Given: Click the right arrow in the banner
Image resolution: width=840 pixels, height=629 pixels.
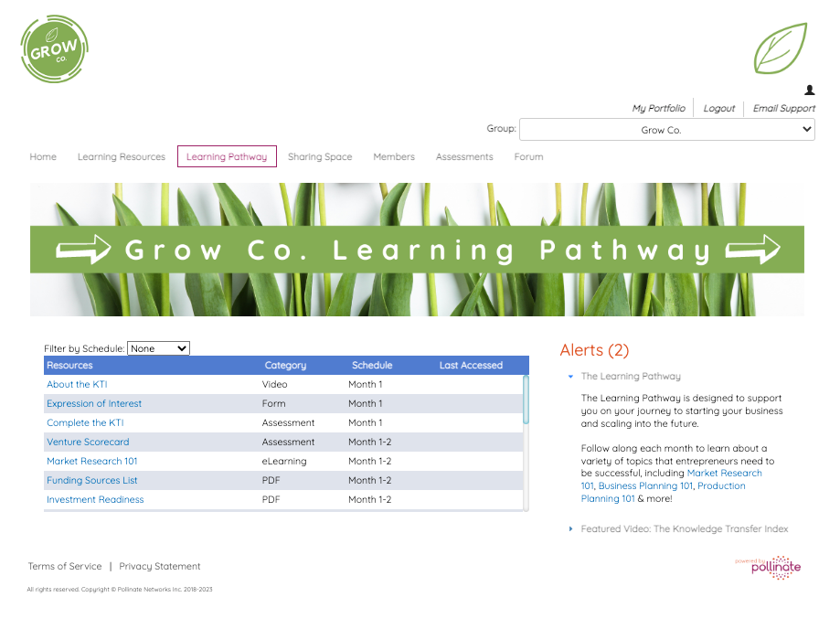Looking at the screenshot, I should [755, 249].
